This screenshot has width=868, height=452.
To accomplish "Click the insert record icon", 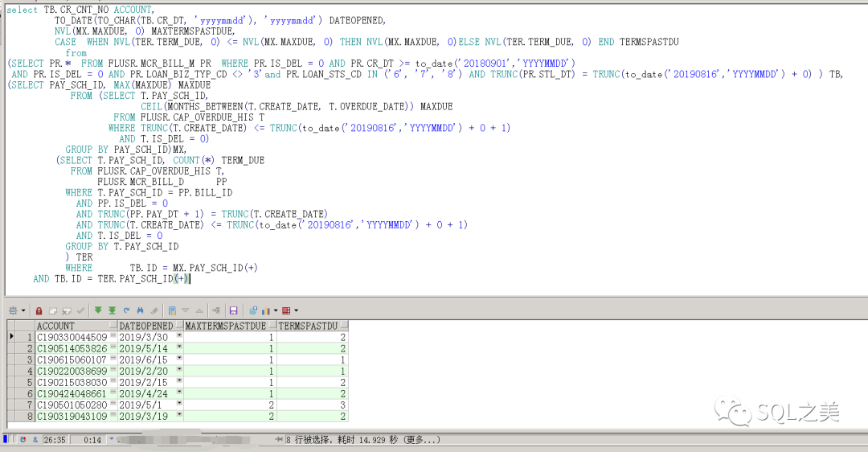I will pyautogui.click(x=53, y=310).
